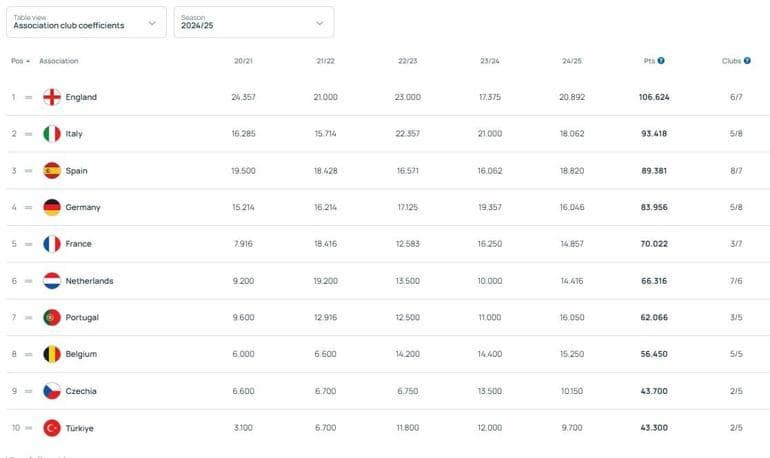Screen dimensions: 770x458
Task: Open the Table view dropdown
Action: click(x=87, y=22)
